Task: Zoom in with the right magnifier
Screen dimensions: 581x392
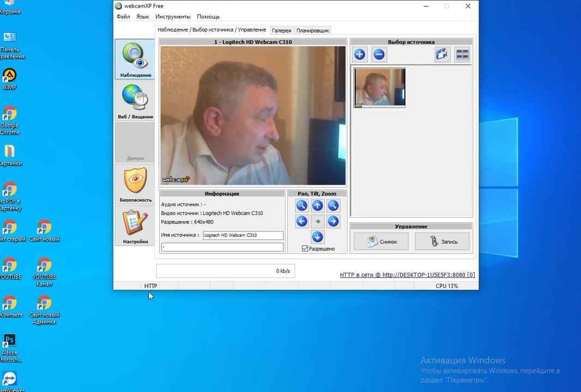Action: 333,205
